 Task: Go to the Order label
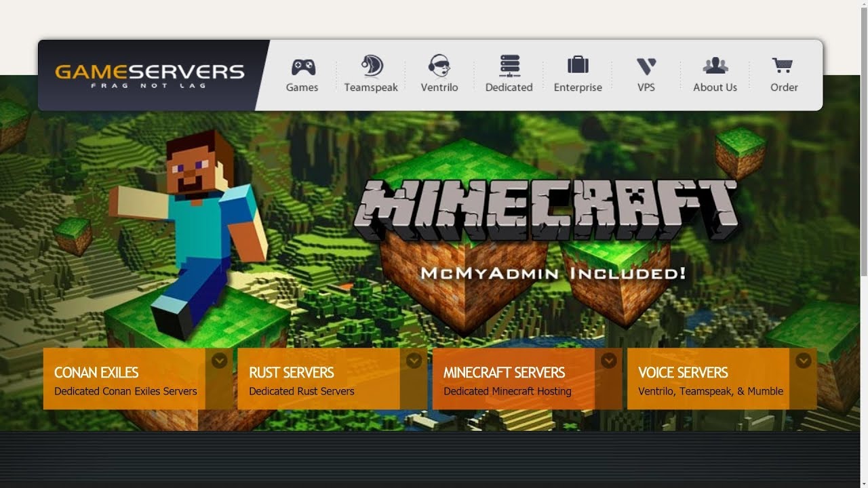coord(784,87)
